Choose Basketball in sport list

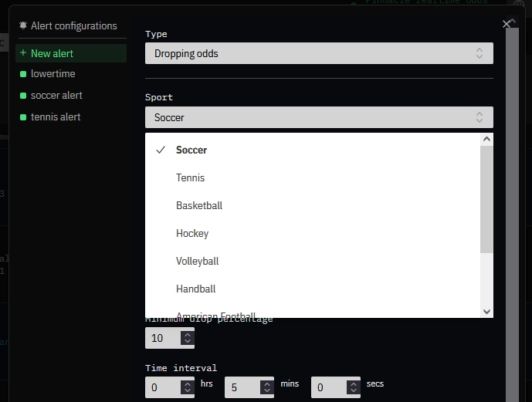[x=313, y=205]
